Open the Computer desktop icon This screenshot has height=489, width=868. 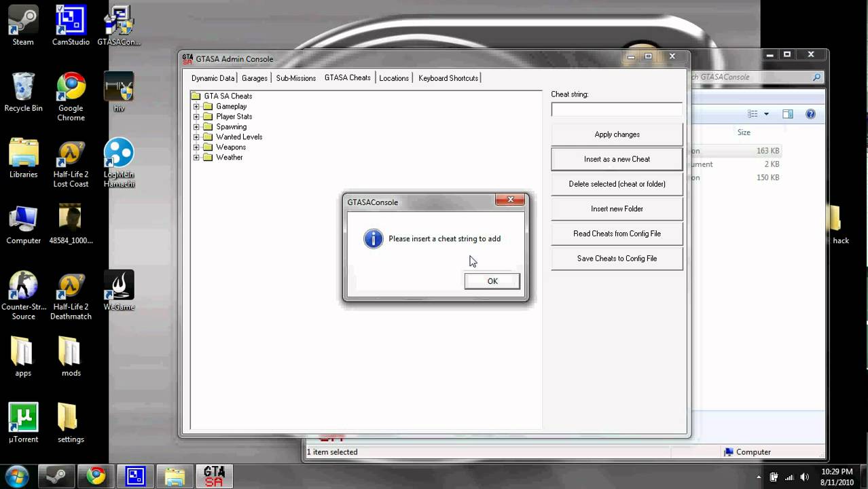[x=23, y=224]
